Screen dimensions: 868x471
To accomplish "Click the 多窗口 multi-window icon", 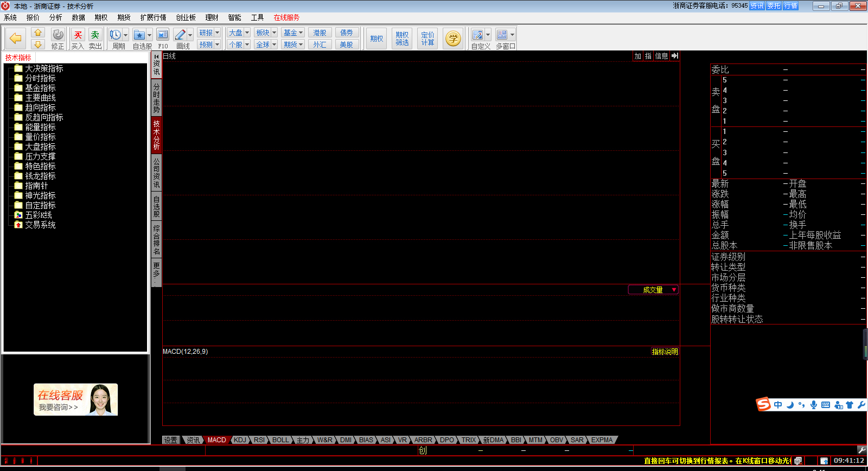I will point(502,35).
